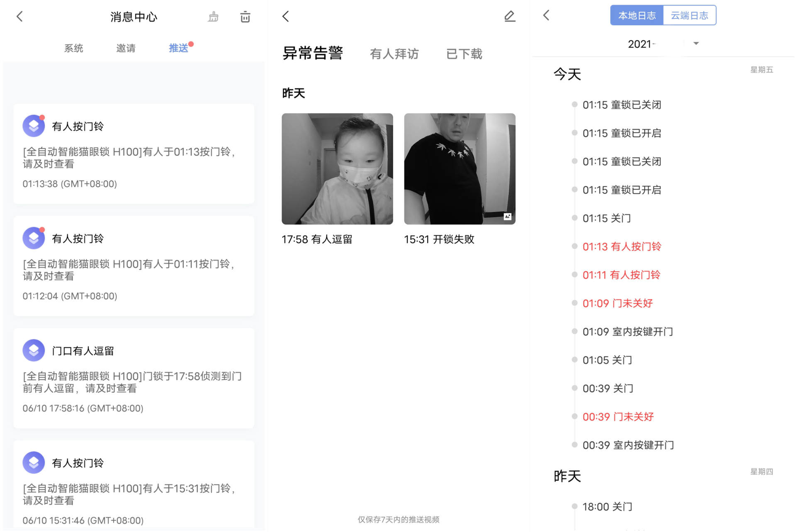Switch to the 系统 tab

[73, 48]
